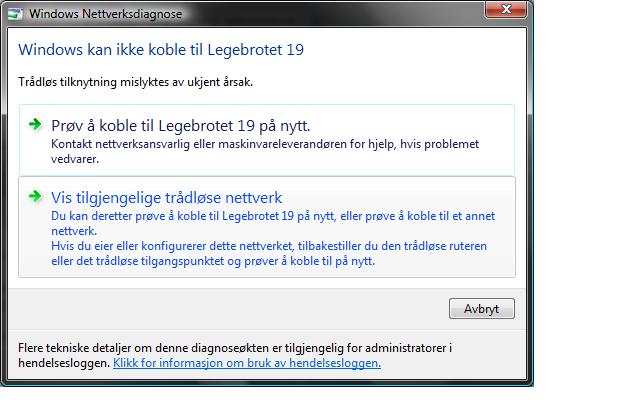The width and height of the screenshot is (640, 400).
Task: Click the 'Trådløs tilknytning mislyktes' message
Action: click(x=136, y=82)
